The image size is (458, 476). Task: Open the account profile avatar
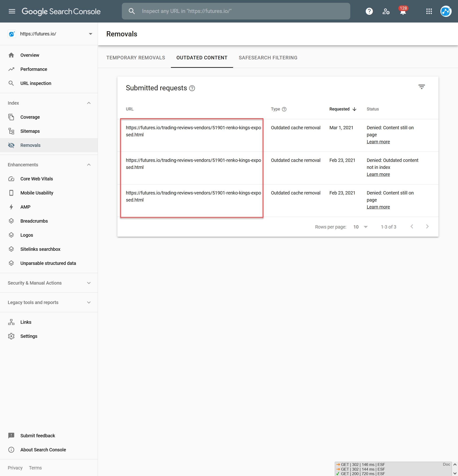pos(446,11)
